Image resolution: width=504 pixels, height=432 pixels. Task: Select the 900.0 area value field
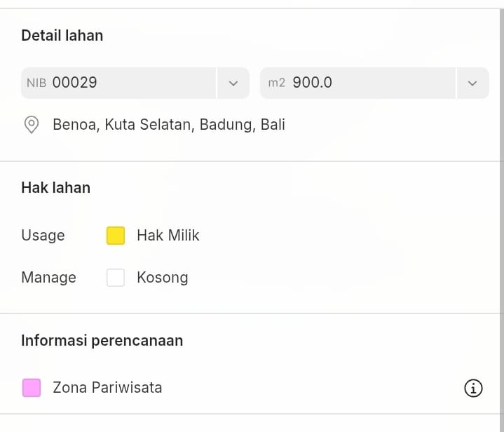pyautogui.click(x=365, y=83)
